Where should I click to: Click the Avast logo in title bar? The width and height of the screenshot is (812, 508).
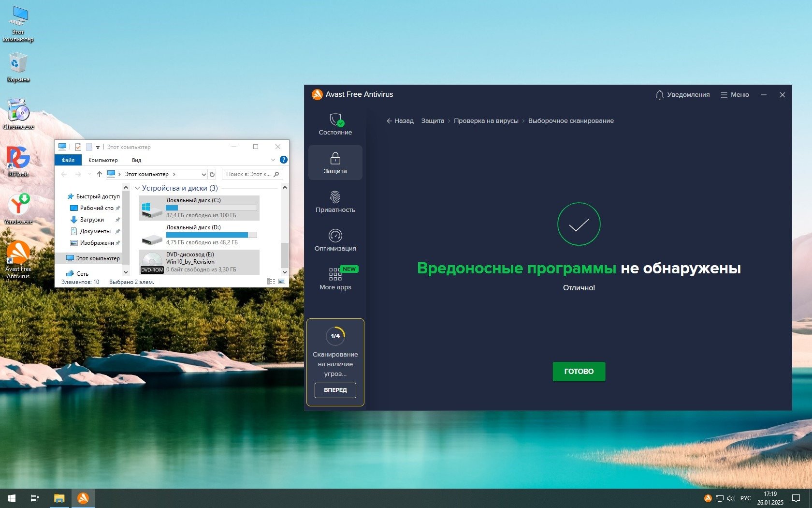pyautogui.click(x=317, y=94)
